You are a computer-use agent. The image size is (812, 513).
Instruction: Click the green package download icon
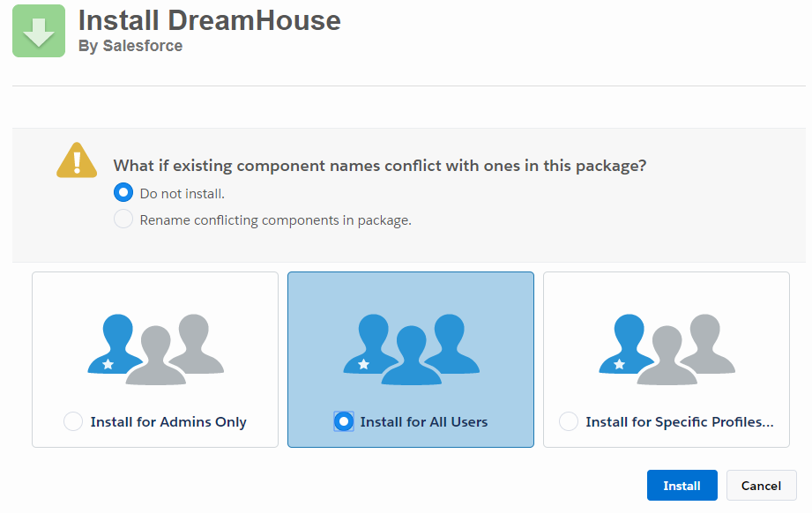(39, 31)
